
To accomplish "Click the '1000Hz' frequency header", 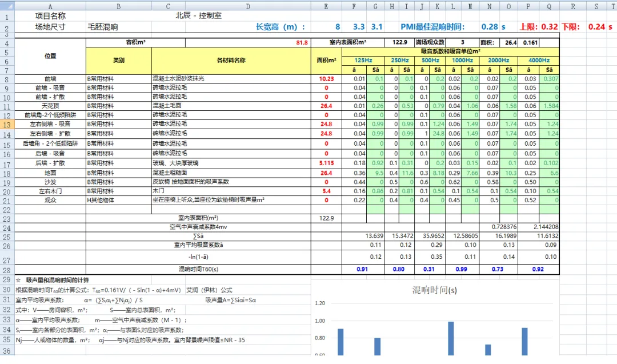I will pos(462,60).
